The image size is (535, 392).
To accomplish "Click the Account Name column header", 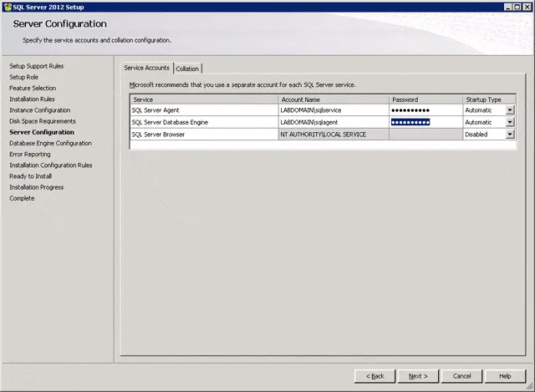I will click(333, 99).
